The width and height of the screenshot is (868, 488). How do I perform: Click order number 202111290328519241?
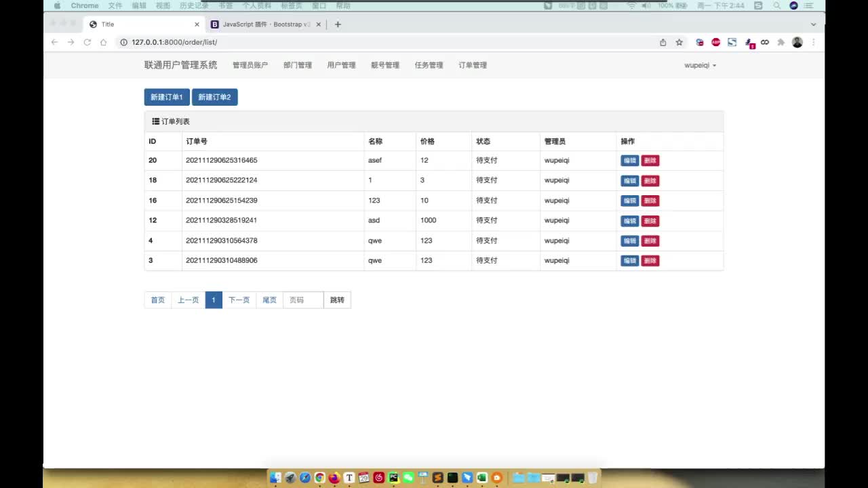222,220
